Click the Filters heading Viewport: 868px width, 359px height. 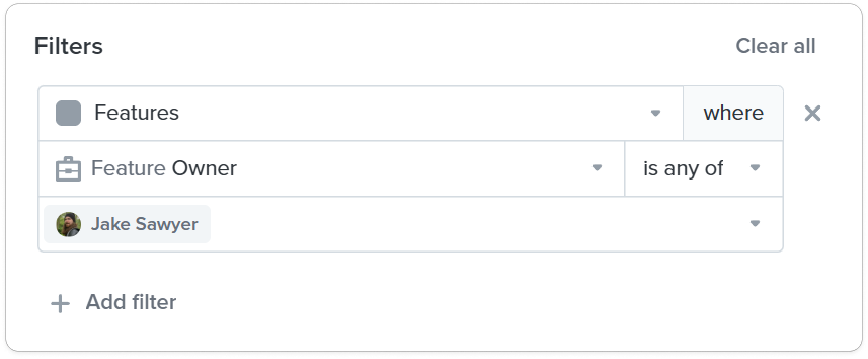(x=68, y=46)
